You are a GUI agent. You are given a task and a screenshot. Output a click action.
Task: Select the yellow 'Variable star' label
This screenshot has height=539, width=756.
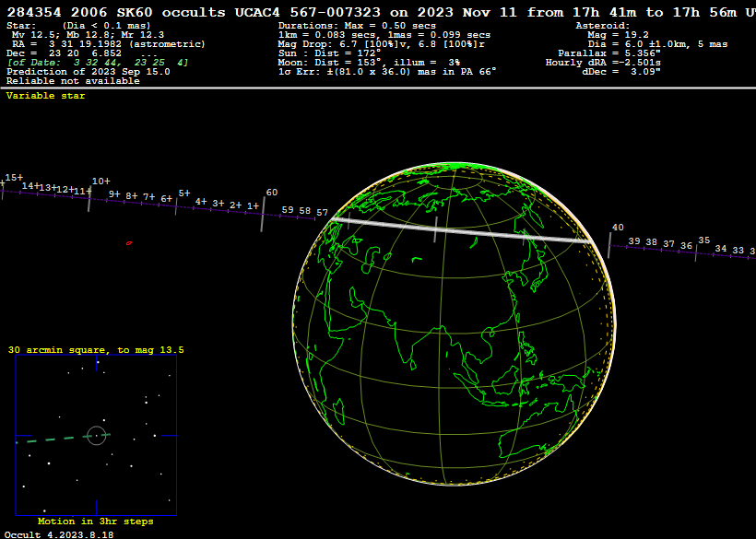[46, 96]
